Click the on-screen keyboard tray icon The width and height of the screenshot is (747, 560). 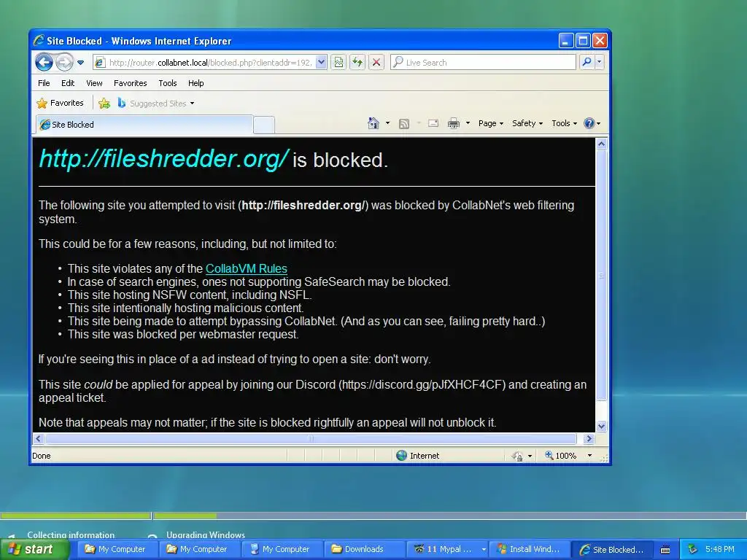pos(665,550)
